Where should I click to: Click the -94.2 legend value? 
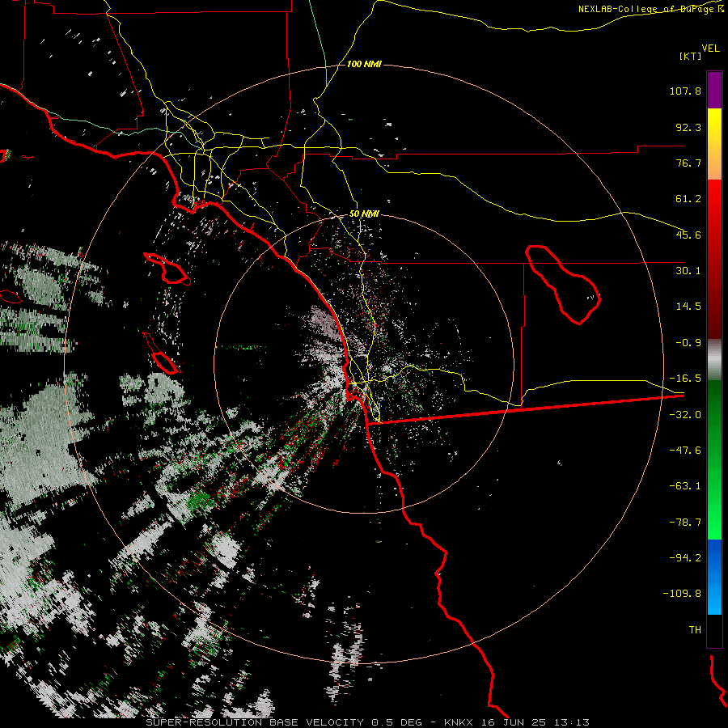point(685,558)
